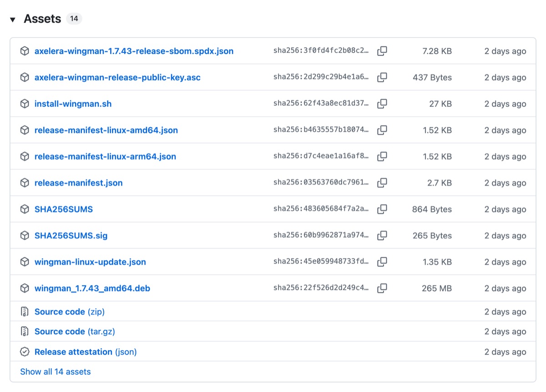Click package icon beside release-manifest-linux-arm64.json
546x392 pixels.
tap(25, 156)
